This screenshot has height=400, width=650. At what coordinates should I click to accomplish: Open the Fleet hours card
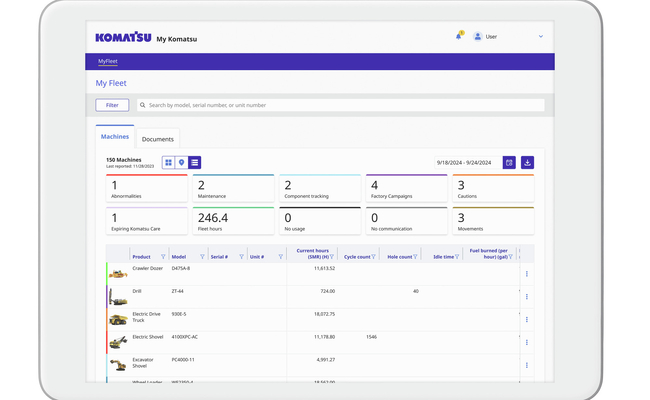pyautogui.click(x=233, y=221)
